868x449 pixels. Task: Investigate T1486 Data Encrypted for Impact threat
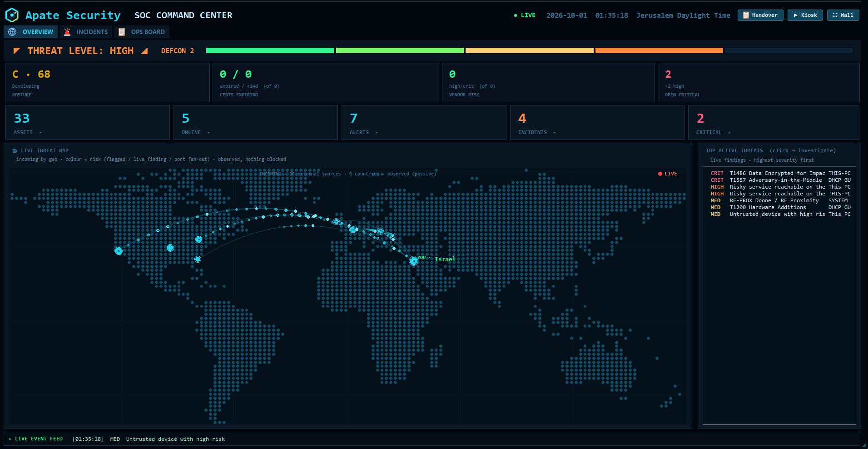780,173
